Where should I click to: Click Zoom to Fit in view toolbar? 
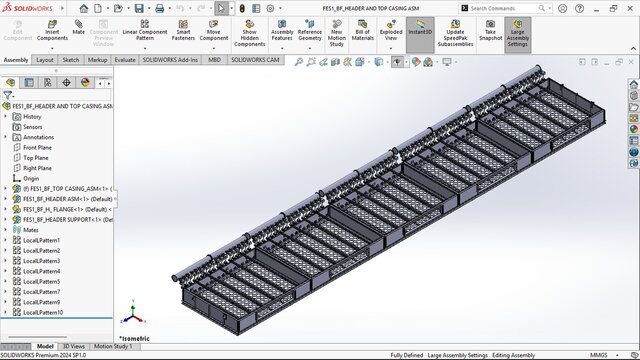pyautogui.click(x=299, y=62)
